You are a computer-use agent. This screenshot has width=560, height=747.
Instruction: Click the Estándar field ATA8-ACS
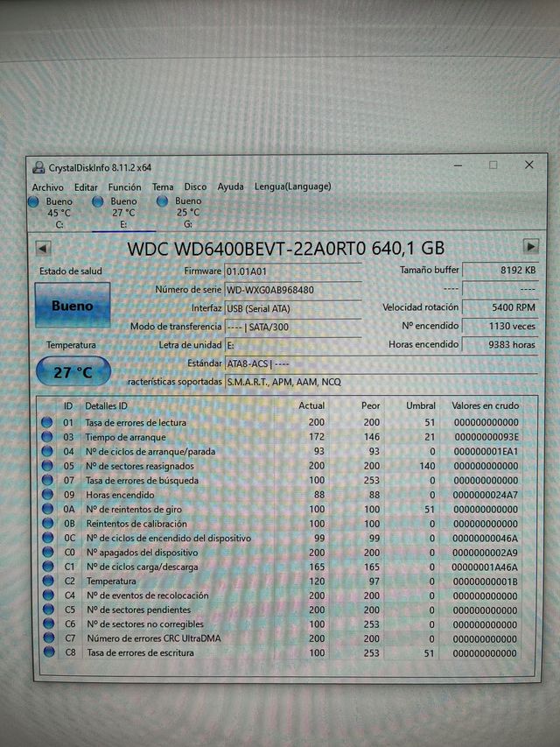point(381,363)
